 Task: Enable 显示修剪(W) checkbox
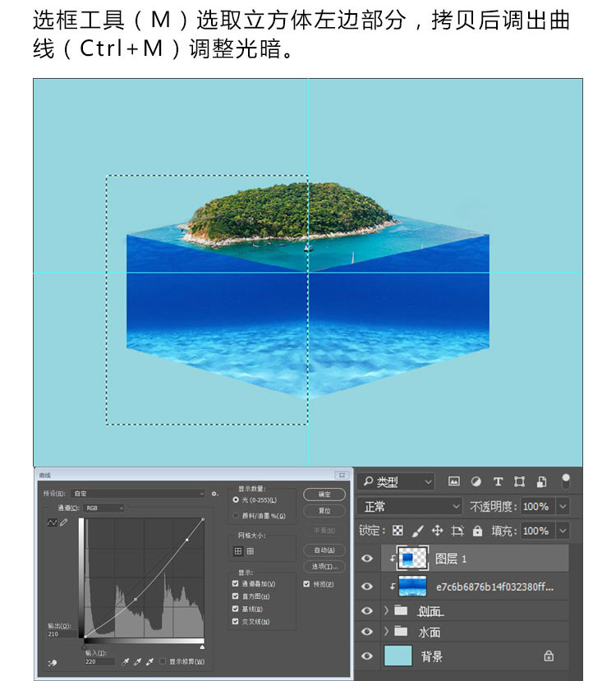[163, 661]
